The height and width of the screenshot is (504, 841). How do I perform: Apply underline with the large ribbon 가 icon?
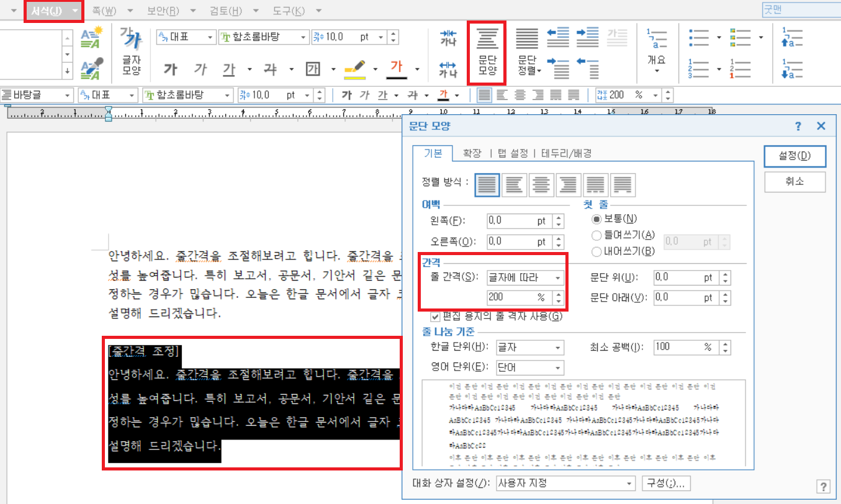point(229,69)
